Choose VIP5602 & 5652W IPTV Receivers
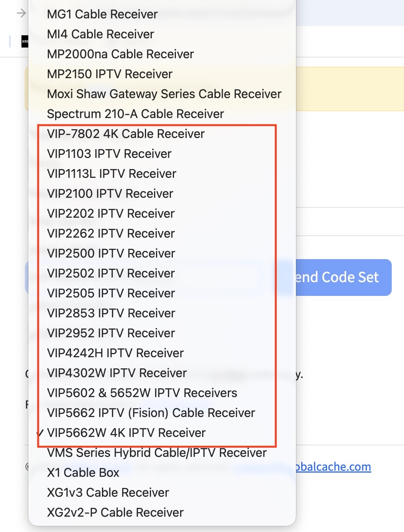Image resolution: width=404 pixels, height=532 pixels. (x=142, y=393)
